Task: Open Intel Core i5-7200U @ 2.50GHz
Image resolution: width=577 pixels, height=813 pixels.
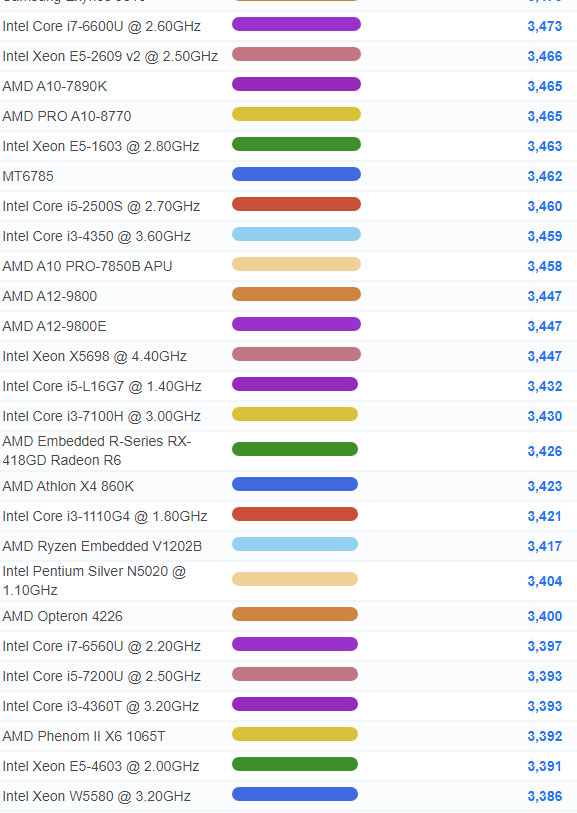Action: (x=102, y=677)
